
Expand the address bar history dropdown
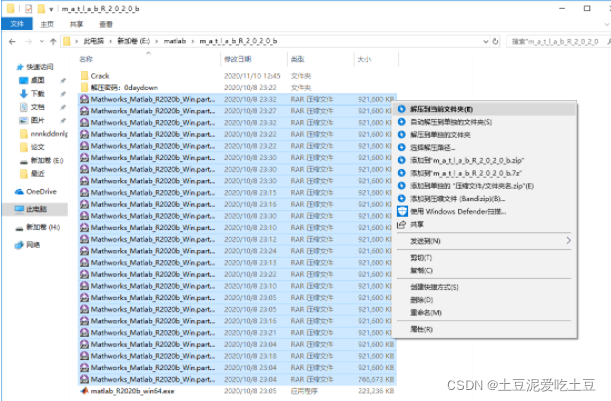[x=486, y=41]
